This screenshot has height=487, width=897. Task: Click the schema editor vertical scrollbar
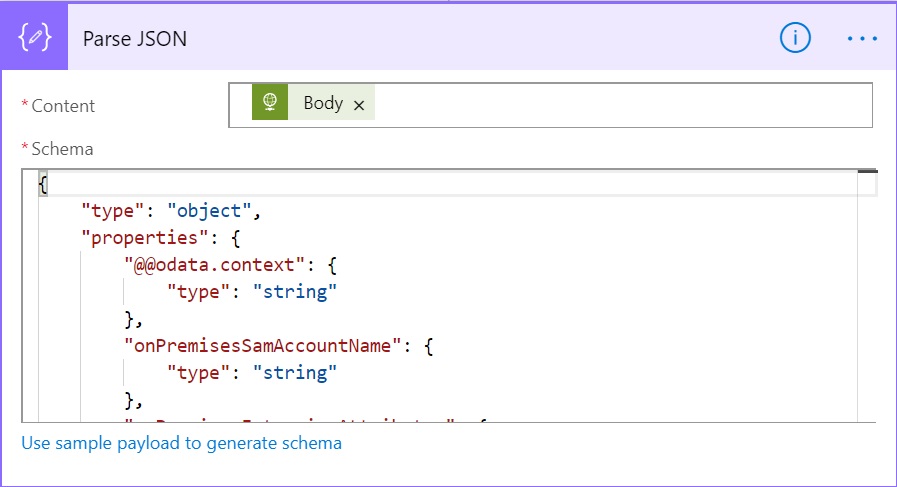867,295
